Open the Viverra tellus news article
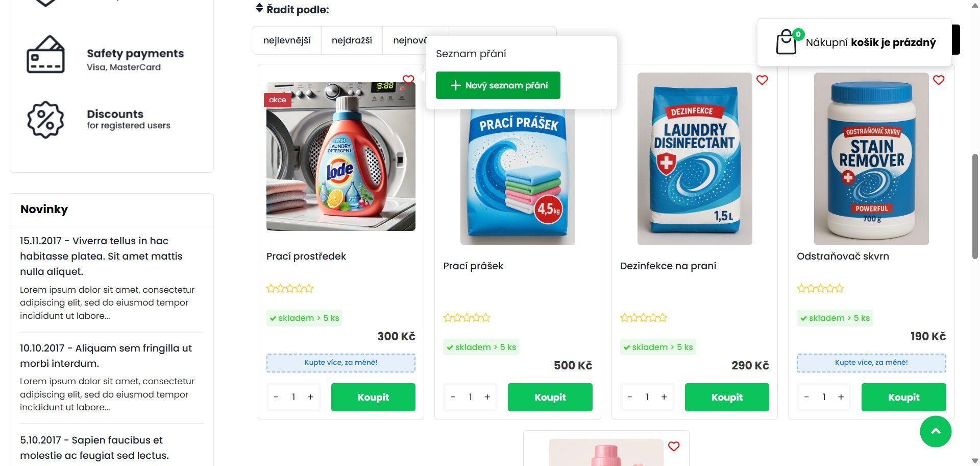 tap(101, 256)
